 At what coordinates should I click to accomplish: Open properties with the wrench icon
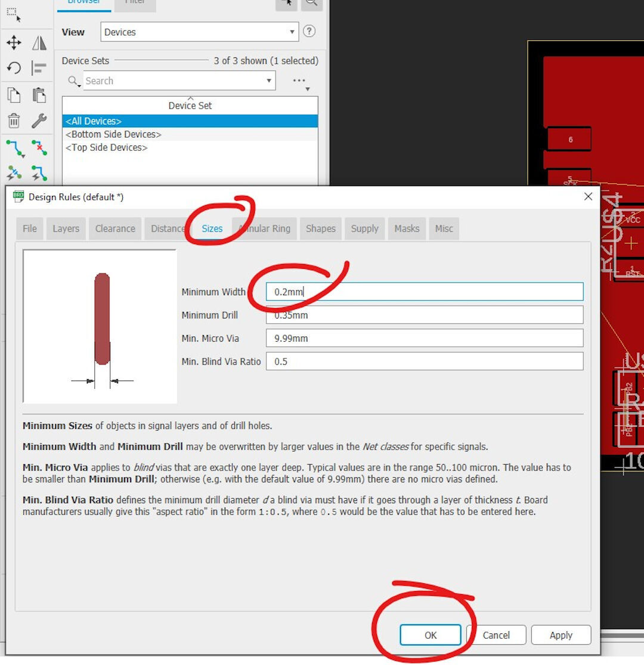pos(39,120)
